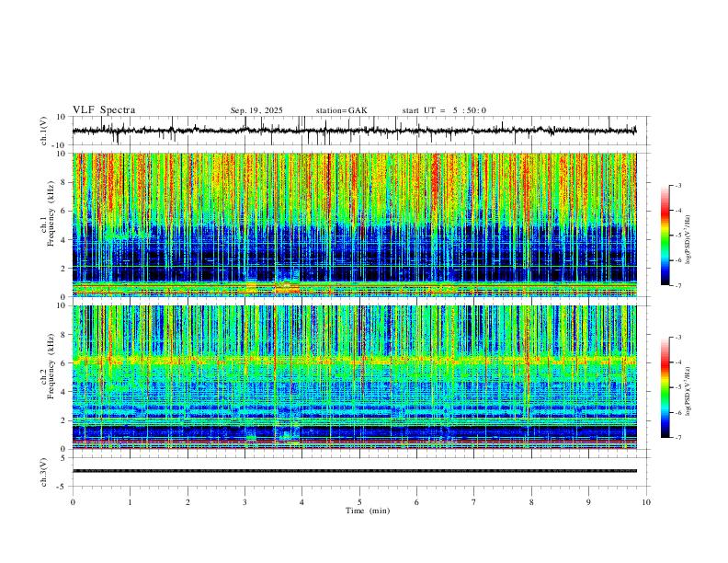Click time axis tick label "5"
The width and height of the screenshot is (728, 563).
click(x=359, y=502)
